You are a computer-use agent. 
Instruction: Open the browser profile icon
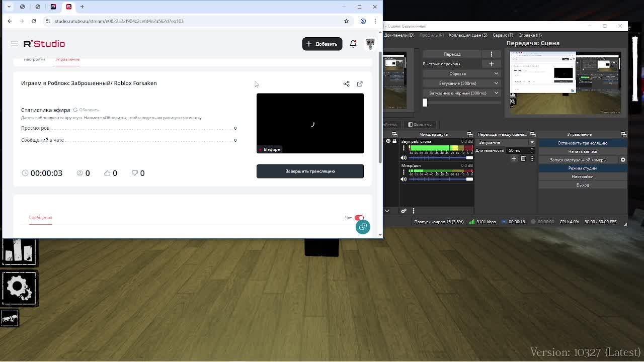point(363,21)
